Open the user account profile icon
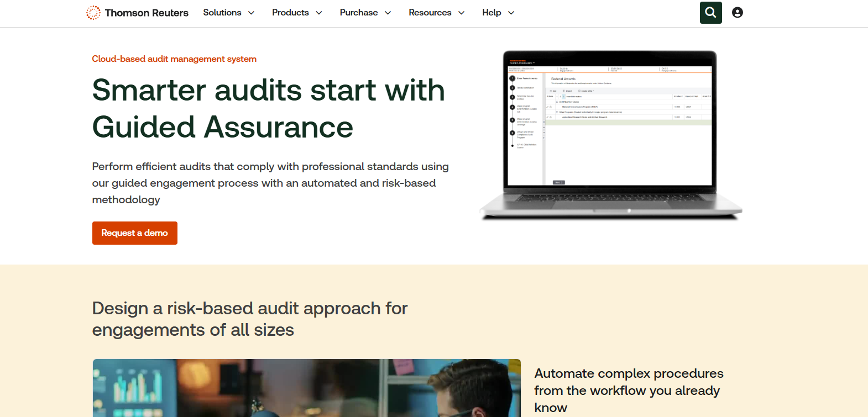Viewport: 868px width, 417px height. point(737,13)
